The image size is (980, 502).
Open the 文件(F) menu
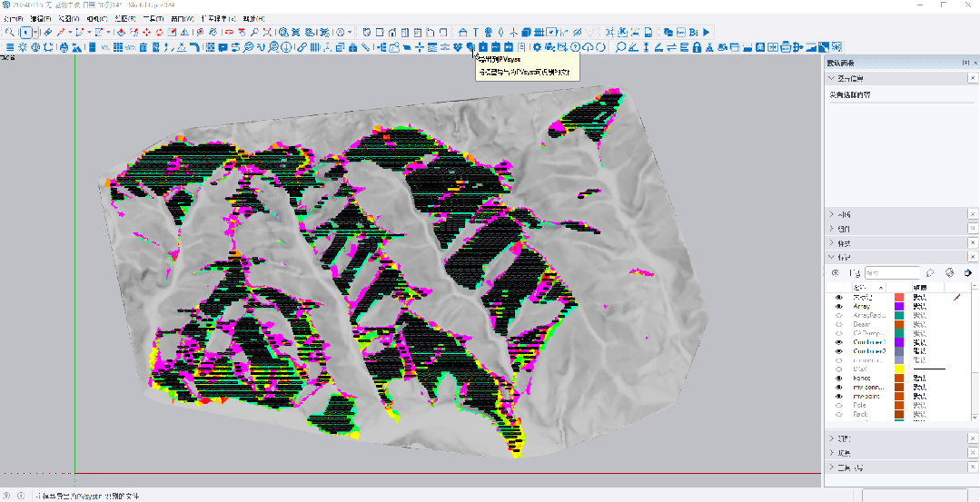[x=14, y=18]
